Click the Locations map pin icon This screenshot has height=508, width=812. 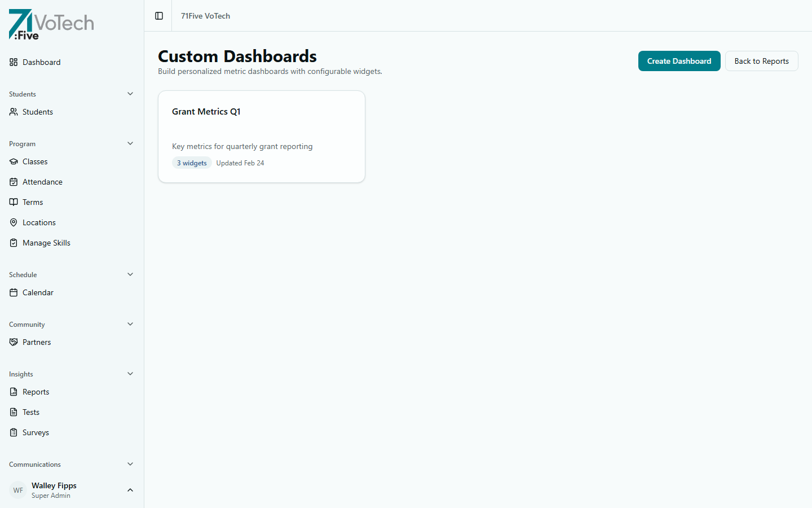click(14, 222)
